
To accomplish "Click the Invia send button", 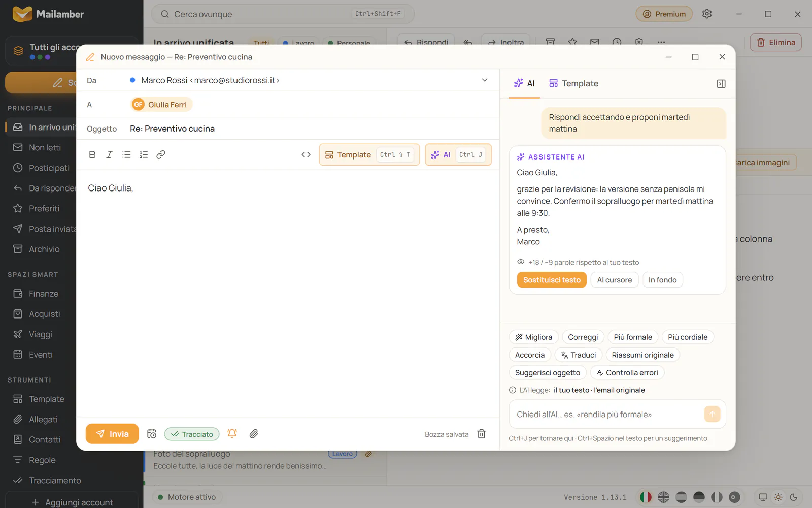I will [112, 434].
